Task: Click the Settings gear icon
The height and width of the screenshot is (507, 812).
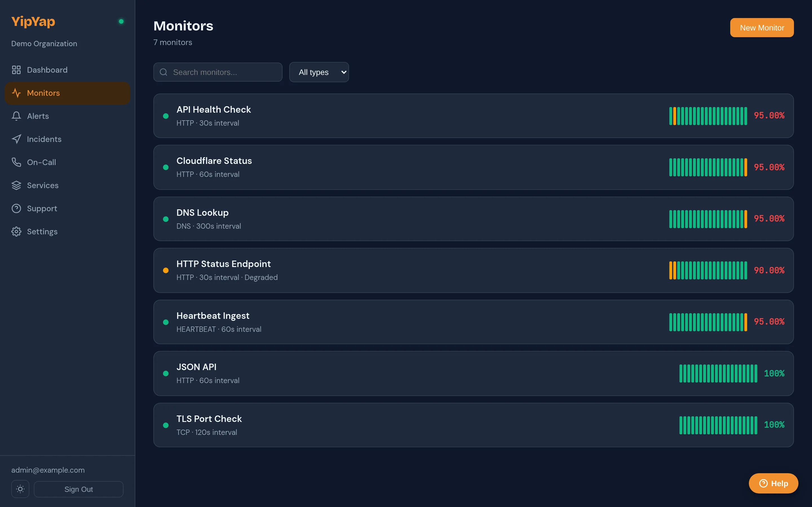Action: coord(16,231)
